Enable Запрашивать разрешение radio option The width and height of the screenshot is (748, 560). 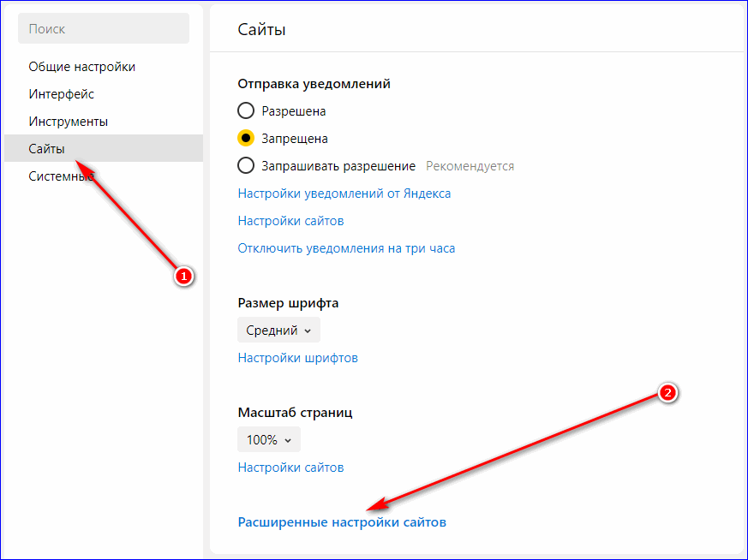coord(246,166)
